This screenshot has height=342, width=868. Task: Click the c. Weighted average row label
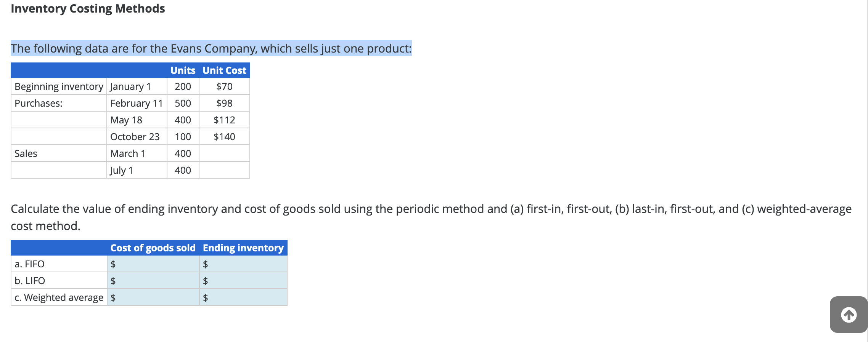[59, 297]
